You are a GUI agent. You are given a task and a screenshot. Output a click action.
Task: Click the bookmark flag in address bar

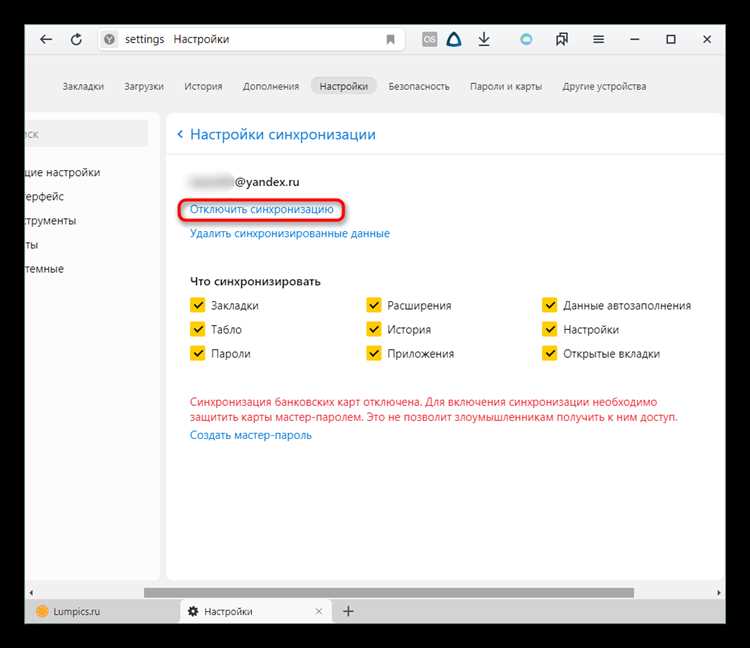click(390, 39)
